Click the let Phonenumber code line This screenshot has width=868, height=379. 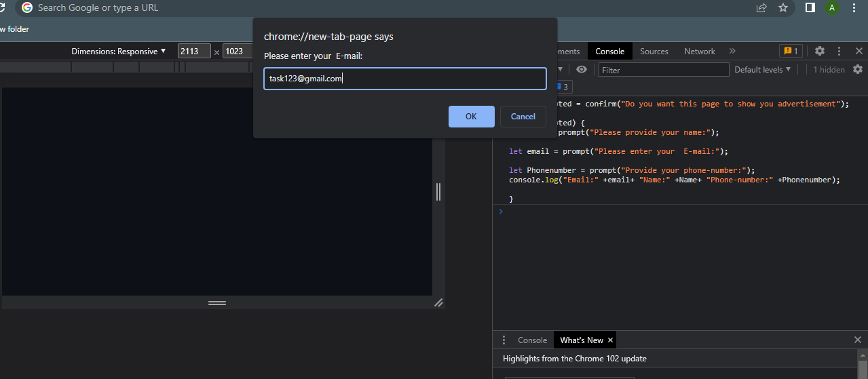click(x=632, y=171)
